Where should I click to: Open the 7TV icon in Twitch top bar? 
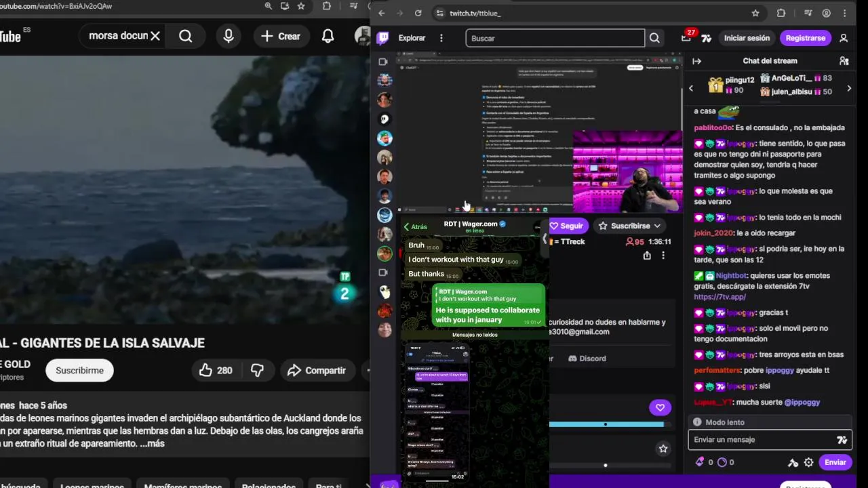click(707, 38)
